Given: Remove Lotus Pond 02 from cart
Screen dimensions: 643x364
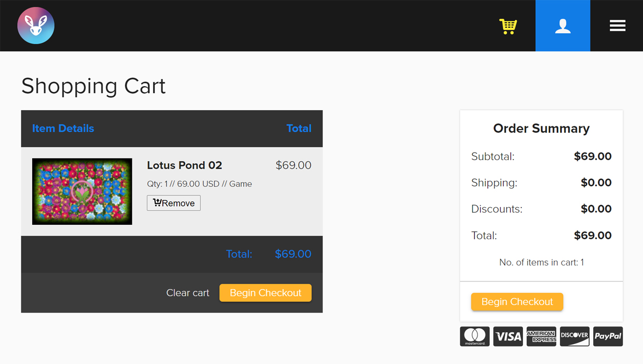Looking at the screenshot, I should point(174,203).
